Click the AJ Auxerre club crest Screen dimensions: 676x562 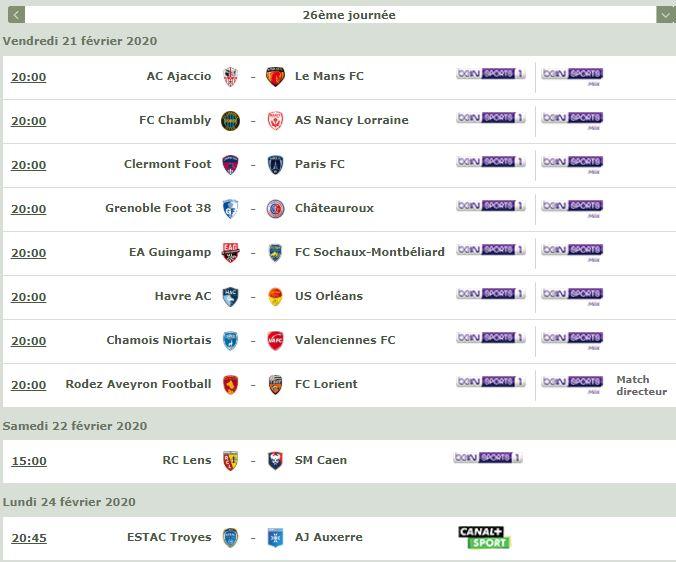tap(275, 538)
